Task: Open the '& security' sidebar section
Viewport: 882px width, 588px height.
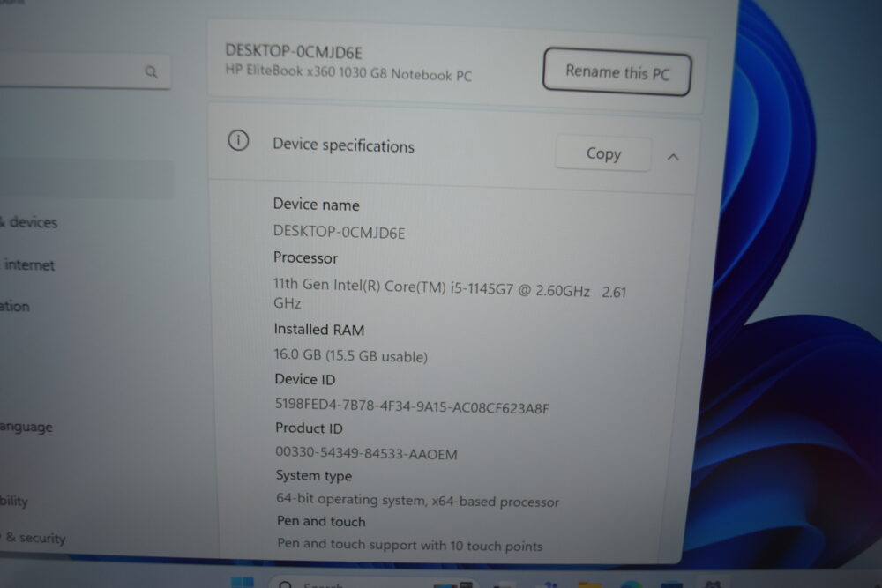Action: 34,538
